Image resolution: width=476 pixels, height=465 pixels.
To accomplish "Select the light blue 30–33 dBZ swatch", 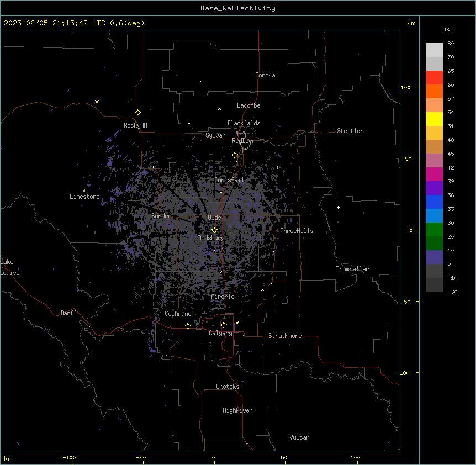I will (x=434, y=216).
